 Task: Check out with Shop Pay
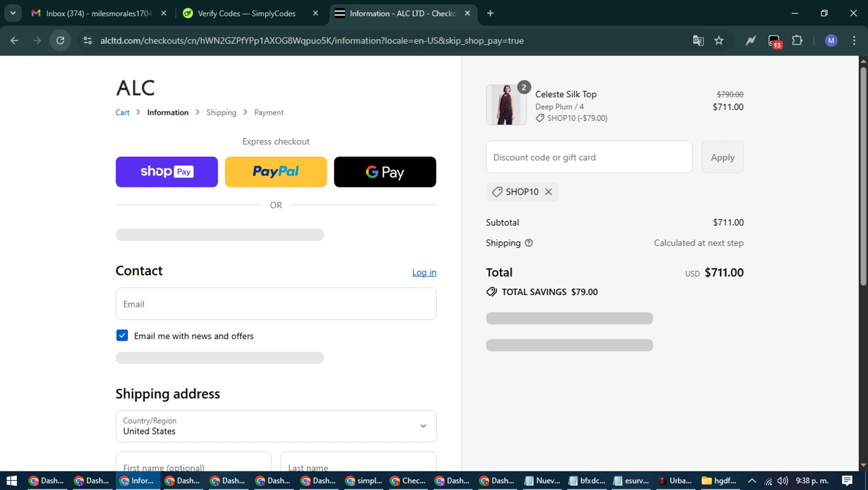[167, 172]
